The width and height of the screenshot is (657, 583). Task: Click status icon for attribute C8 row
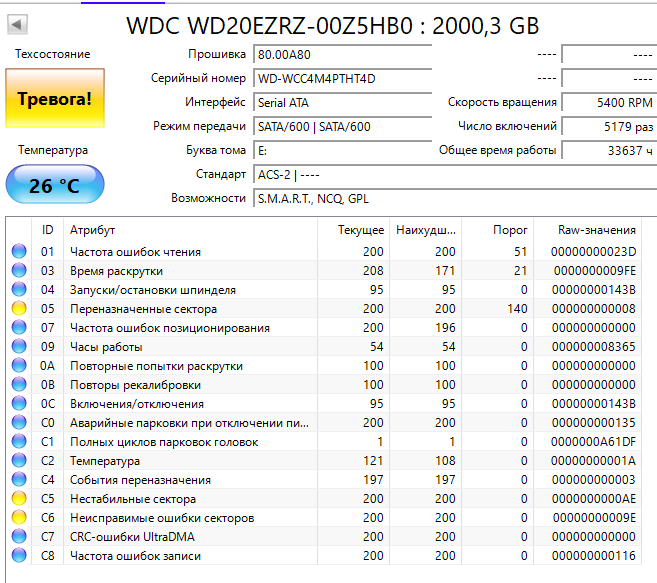pyautogui.click(x=19, y=555)
